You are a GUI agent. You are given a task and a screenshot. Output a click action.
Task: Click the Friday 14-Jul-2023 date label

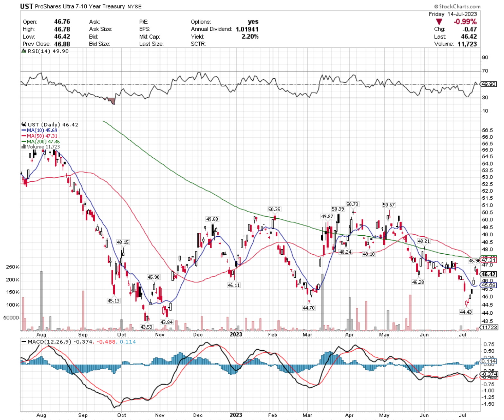453,14
